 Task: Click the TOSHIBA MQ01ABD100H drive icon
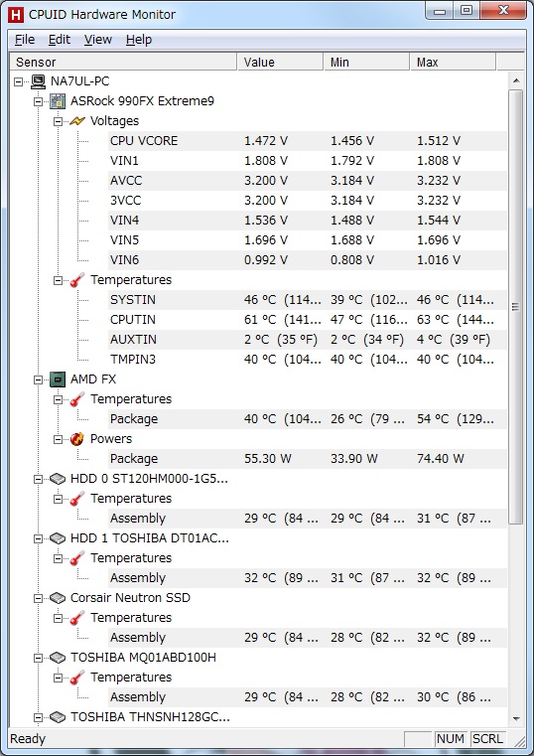[58, 658]
